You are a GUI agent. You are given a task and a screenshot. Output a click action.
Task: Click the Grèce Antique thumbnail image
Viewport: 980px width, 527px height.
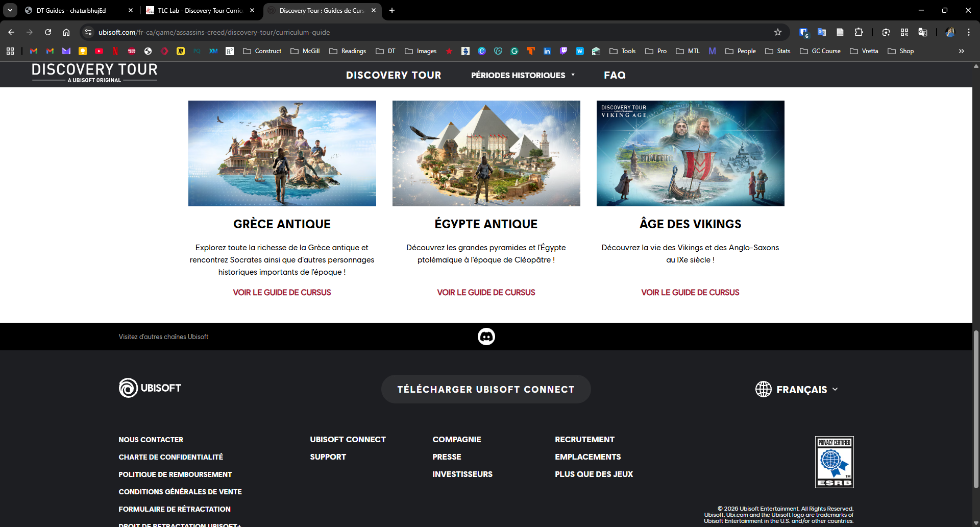click(282, 153)
